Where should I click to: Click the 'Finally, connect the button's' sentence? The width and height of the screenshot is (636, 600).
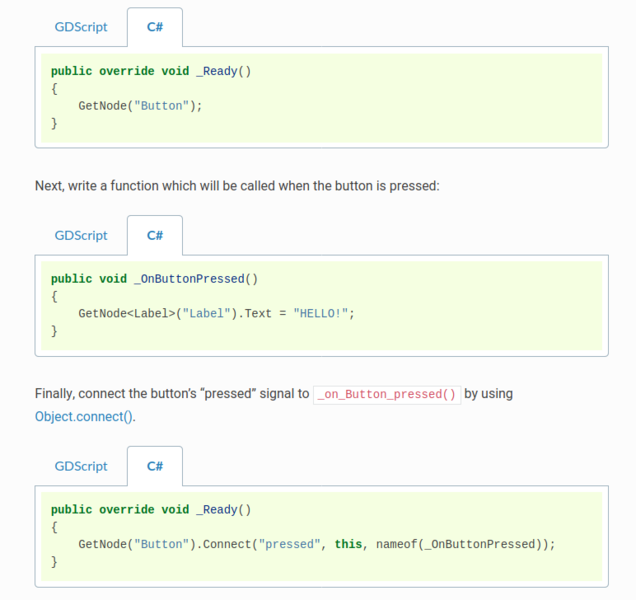point(172,394)
